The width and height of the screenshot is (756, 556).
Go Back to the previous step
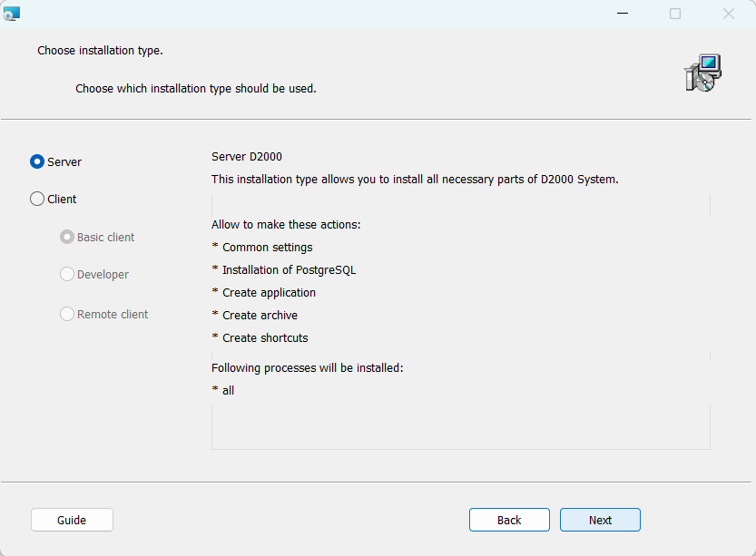509,520
